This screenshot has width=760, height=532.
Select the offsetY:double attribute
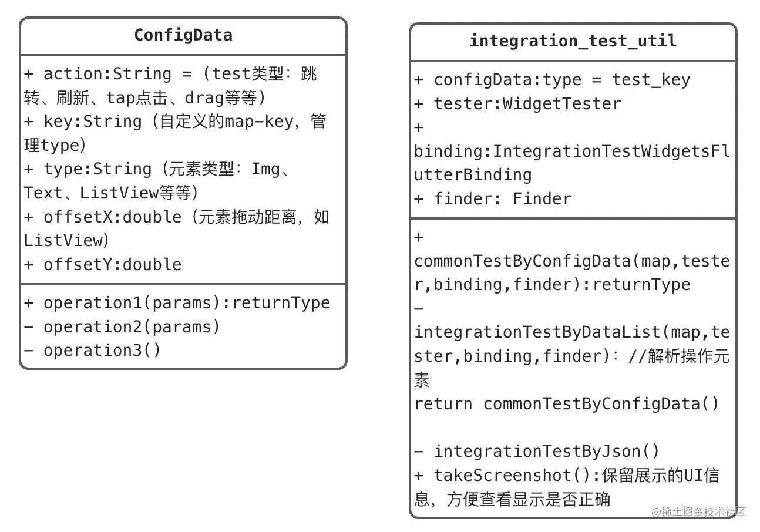pyautogui.click(x=103, y=264)
